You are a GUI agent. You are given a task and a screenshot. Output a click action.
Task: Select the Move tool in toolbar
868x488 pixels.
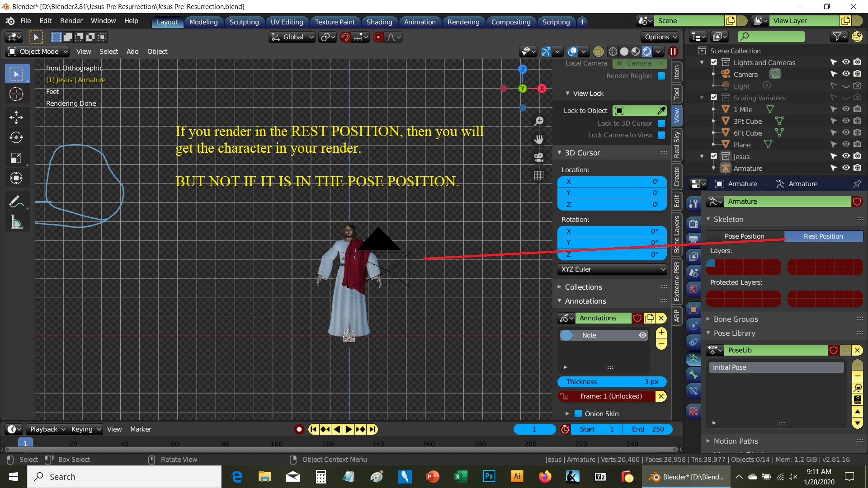click(16, 117)
